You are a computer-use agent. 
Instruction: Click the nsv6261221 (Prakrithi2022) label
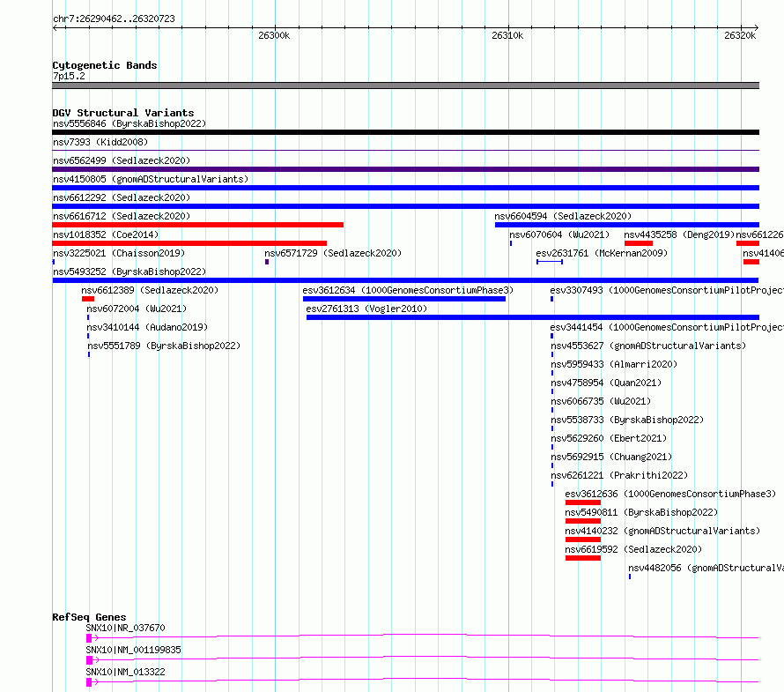619,475
